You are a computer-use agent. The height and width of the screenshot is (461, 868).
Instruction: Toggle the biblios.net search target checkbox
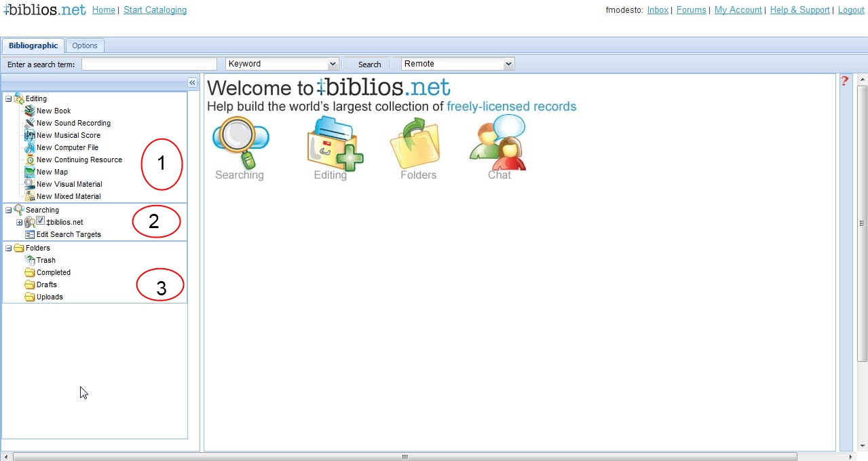click(x=40, y=221)
